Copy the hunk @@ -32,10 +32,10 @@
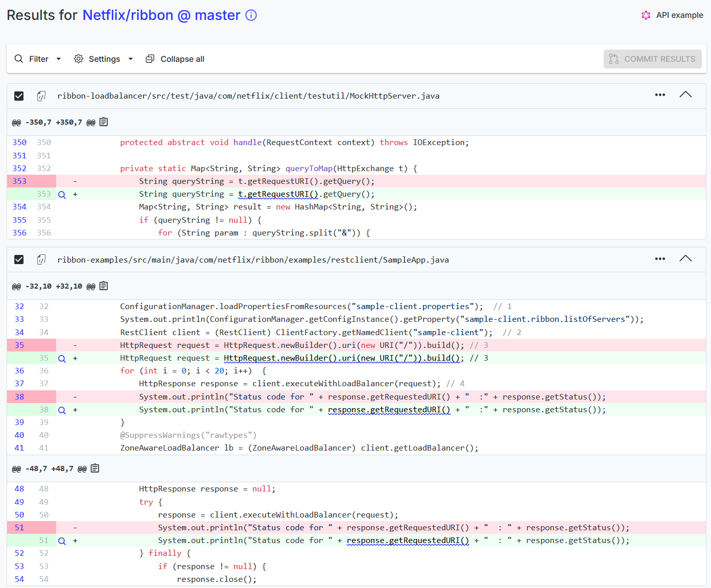711x588 pixels. [104, 286]
